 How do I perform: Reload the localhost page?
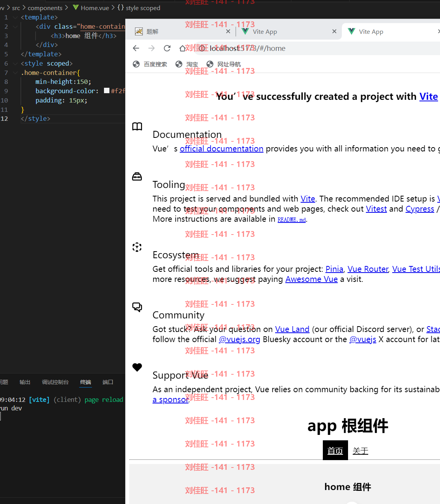167,48
